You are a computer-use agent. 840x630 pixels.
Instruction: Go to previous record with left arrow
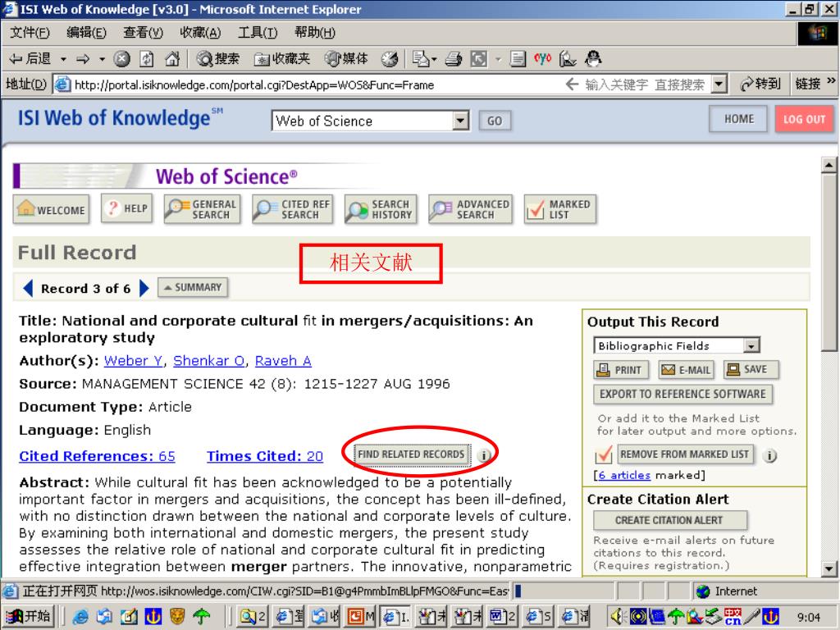[28, 288]
